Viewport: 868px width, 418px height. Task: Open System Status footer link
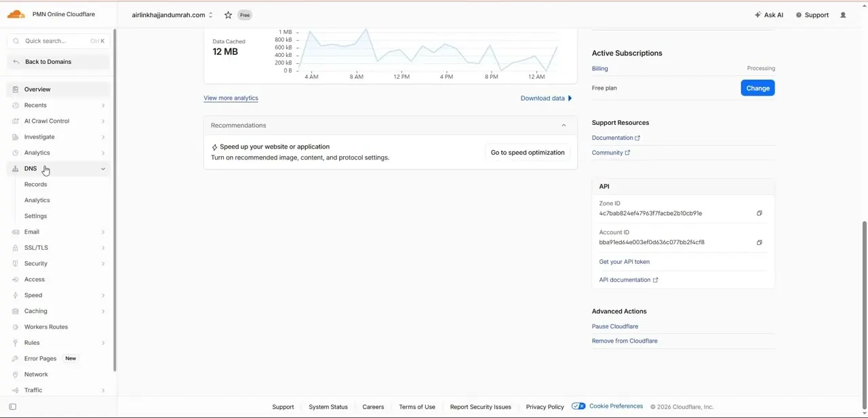point(328,407)
